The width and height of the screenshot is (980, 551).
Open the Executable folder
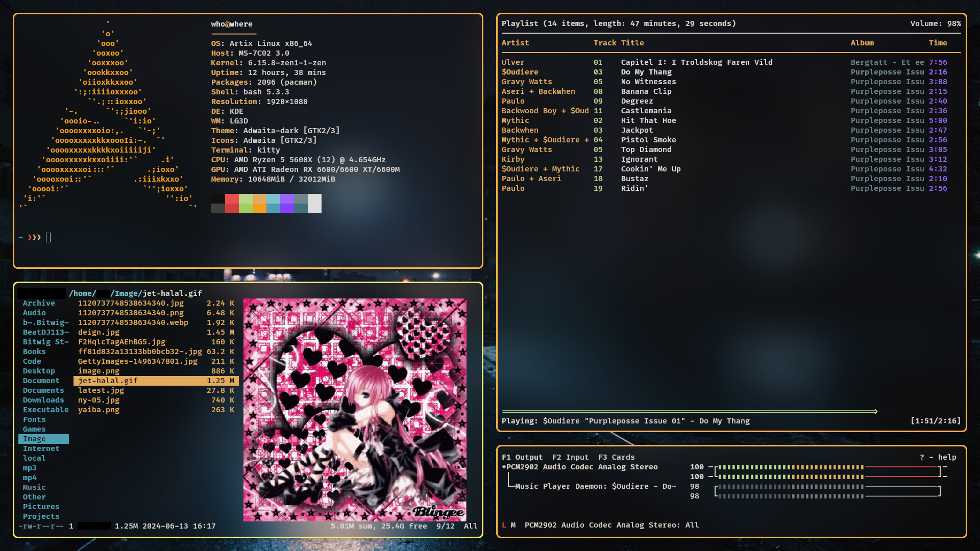[x=45, y=410]
